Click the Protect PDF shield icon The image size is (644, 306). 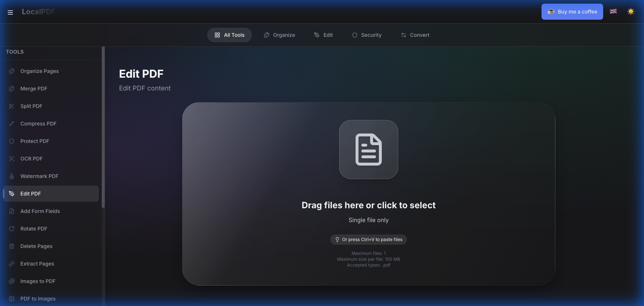tap(12, 141)
